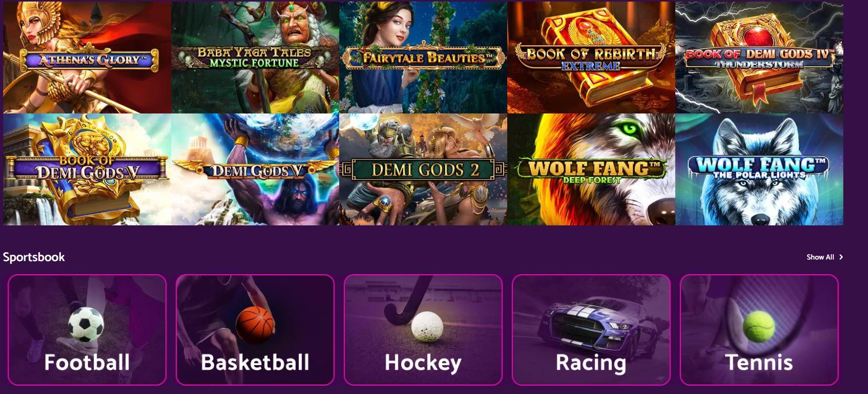Viewport: 868px width, 394px height.
Task: Launch Baba Yaga Tales Mystic Fortune
Action: (255, 57)
